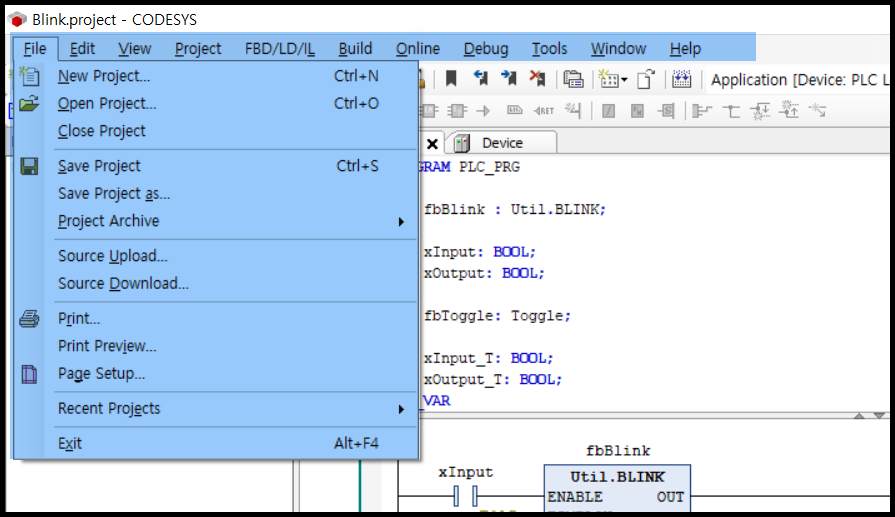The image size is (895, 517).
Task: Click the stacked windows icon after the bookmark icons
Action: coord(573,79)
